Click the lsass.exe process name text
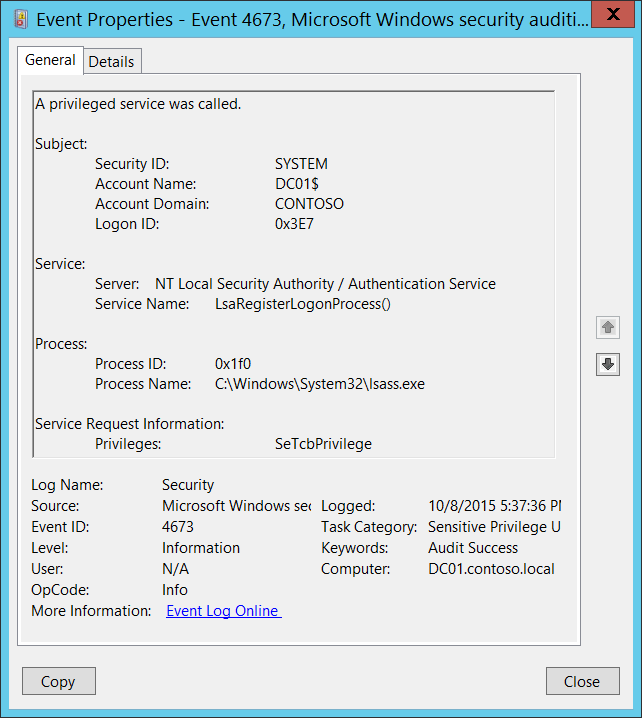This screenshot has width=642, height=718. coord(320,384)
